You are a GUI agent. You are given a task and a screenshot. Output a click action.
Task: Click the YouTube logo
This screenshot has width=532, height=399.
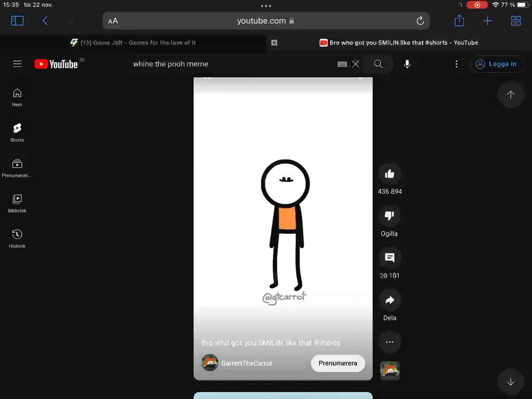56,64
